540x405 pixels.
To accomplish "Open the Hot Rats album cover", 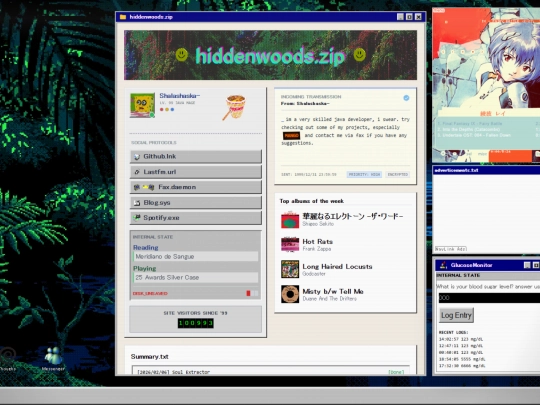I will point(290,245).
